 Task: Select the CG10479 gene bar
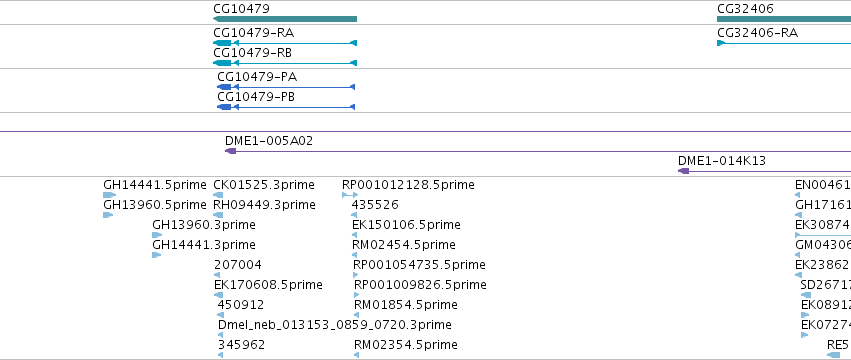[285, 19]
